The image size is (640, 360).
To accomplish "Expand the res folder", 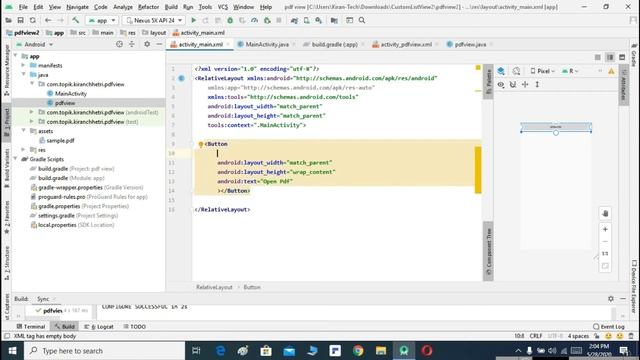I will coord(23,150).
